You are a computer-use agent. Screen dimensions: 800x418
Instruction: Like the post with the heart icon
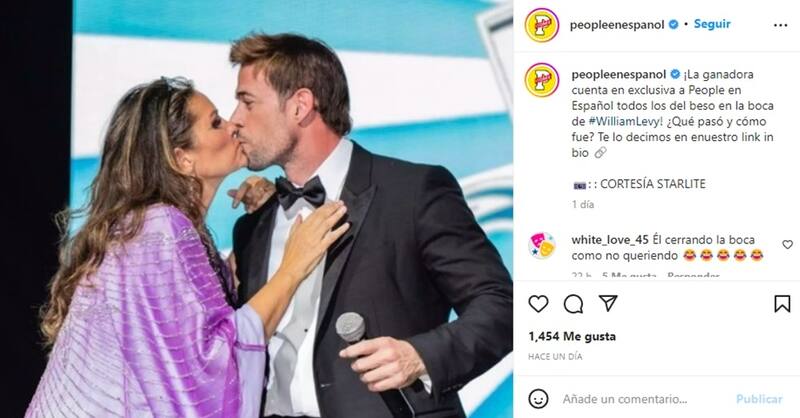tap(538, 304)
